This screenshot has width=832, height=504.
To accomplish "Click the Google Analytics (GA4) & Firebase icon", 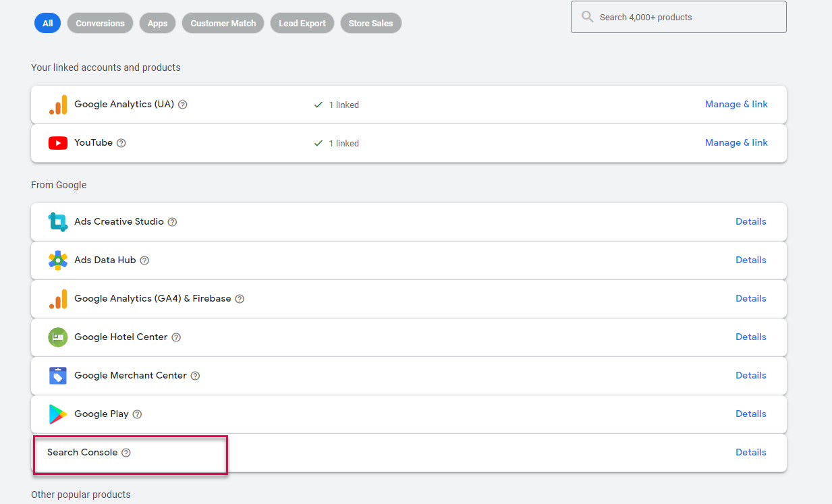I will click(58, 298).
